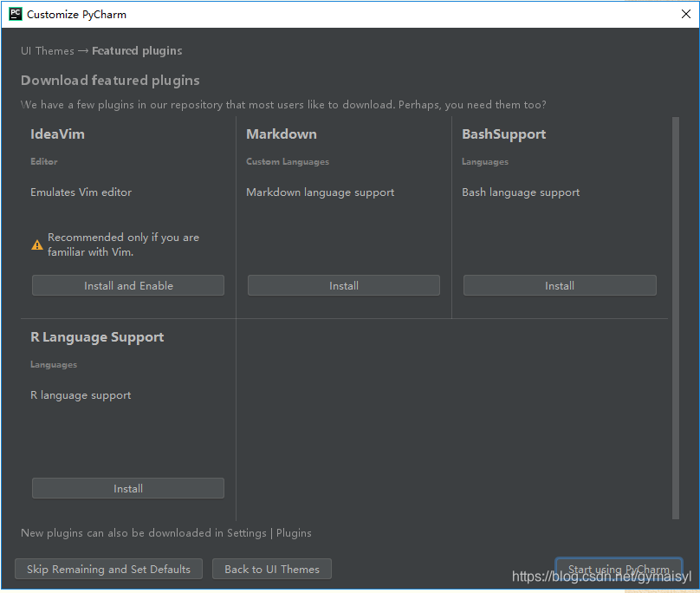
Task: Click 'Emulates Vim editor' description
Action: 81,192
